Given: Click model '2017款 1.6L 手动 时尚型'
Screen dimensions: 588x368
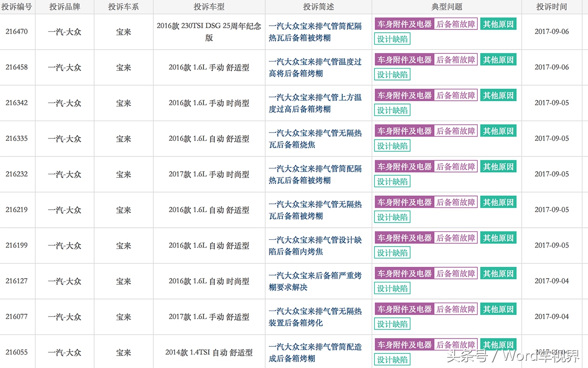Looking at the screenshot, I should pos(209,174).
